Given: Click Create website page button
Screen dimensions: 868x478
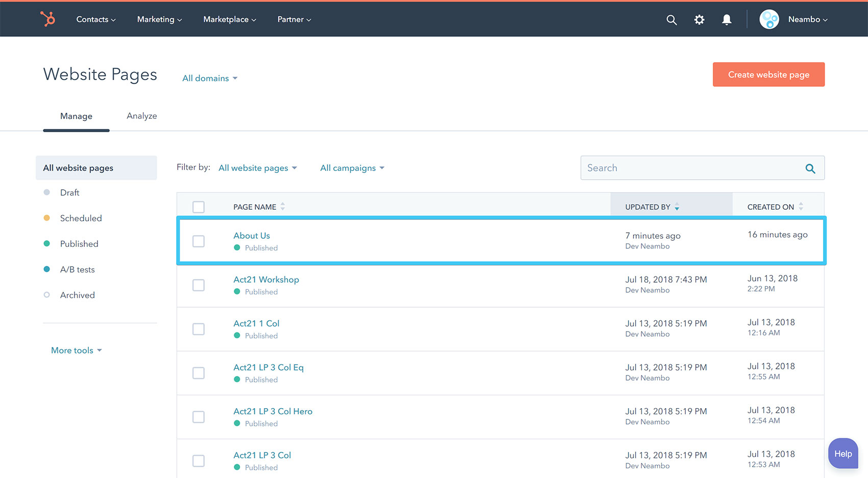Looking at the screenshot, I should [x=768, y=74].
